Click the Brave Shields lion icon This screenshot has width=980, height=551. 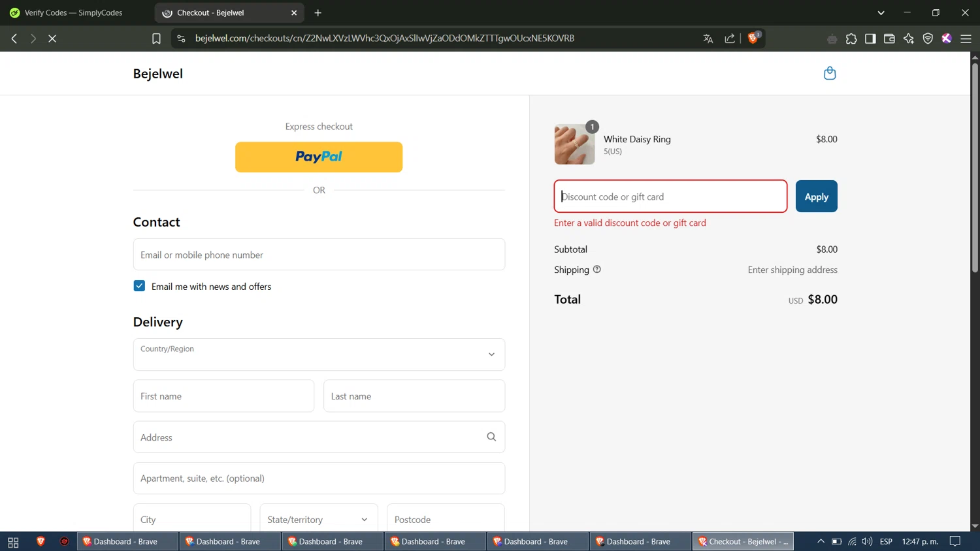pos(753,38)
